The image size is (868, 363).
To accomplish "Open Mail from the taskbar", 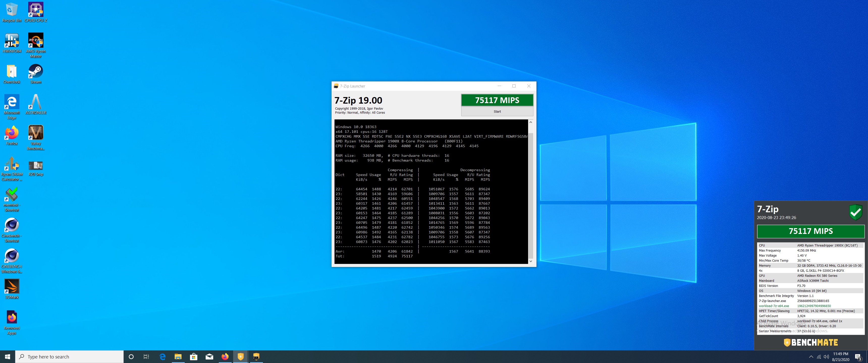I will click(x=209, y=357).
